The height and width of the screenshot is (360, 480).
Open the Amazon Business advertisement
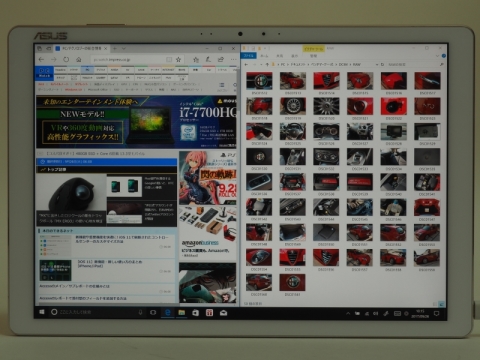208,233
